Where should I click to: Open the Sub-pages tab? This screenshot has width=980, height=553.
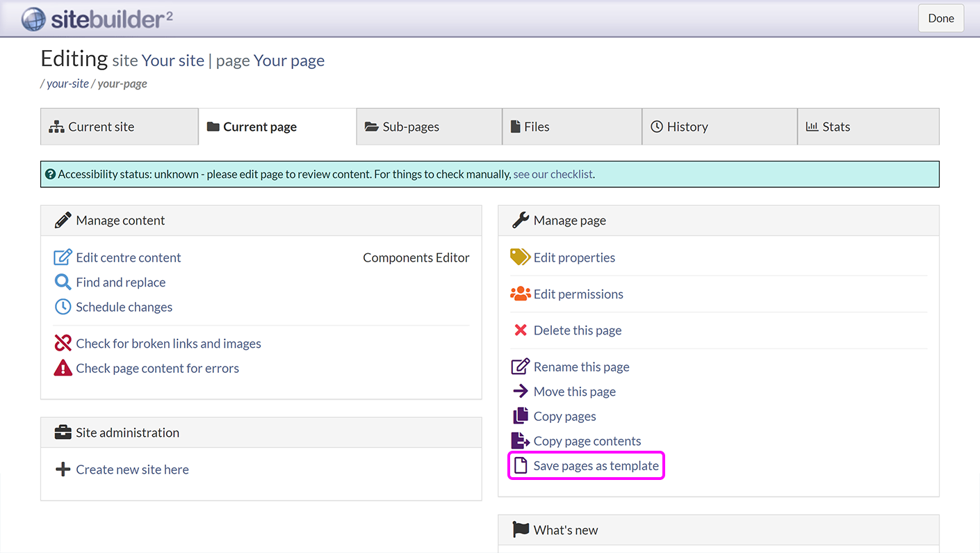point(429,127)
